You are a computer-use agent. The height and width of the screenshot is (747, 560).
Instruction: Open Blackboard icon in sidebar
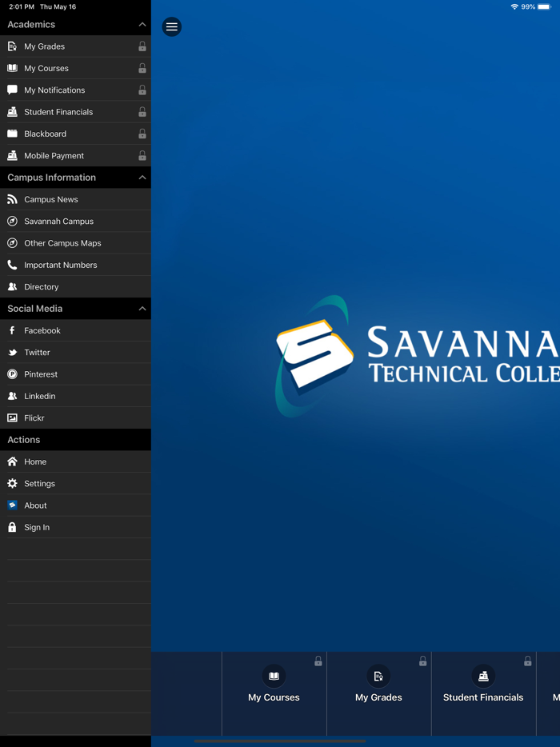point(12,134)
